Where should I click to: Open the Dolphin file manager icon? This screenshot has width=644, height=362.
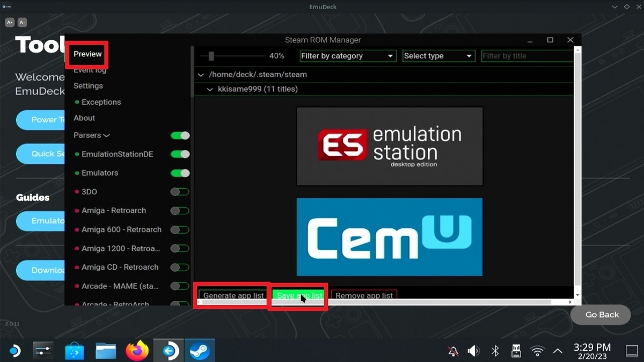coord(106,352)
